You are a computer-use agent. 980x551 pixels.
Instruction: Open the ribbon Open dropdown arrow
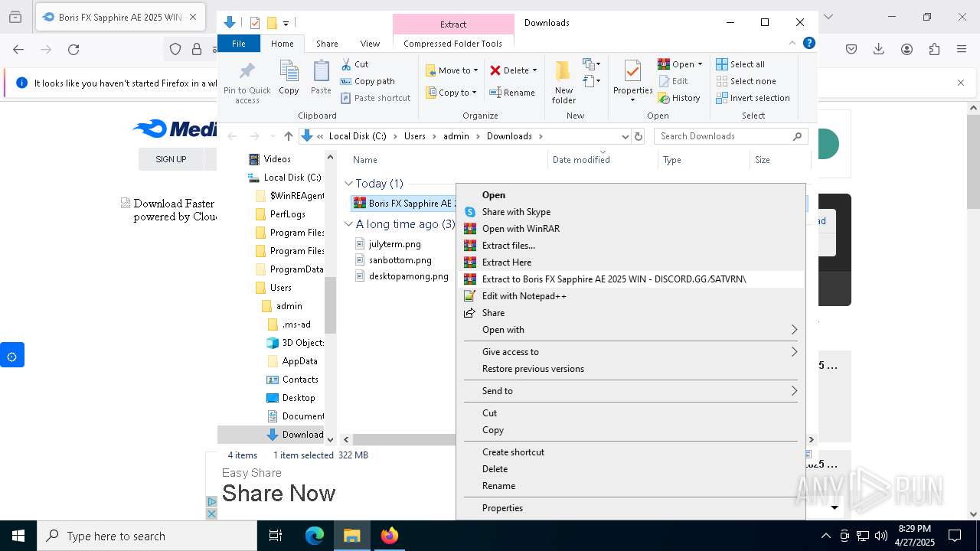[700, 64]
